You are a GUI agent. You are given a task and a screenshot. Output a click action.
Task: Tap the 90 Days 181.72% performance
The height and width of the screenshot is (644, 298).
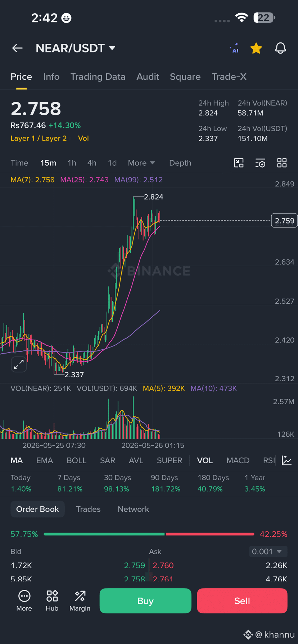(166, 483)
